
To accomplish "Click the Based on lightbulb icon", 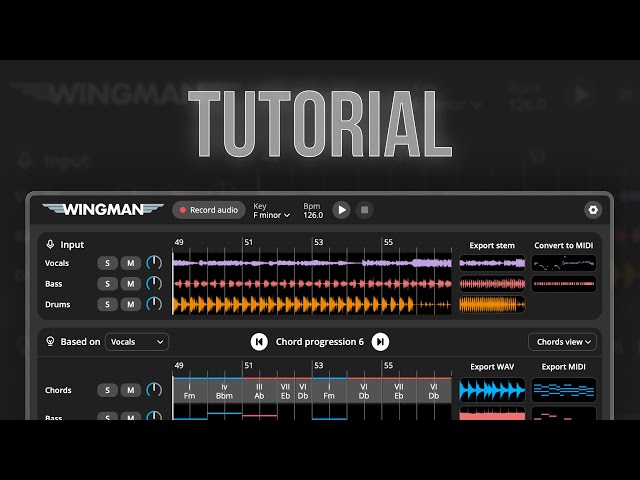I will [50, 341].
